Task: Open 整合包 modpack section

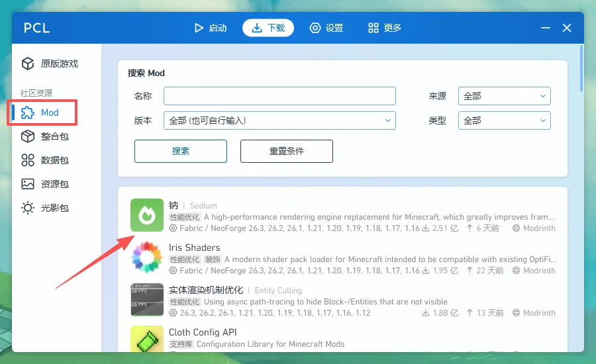Action: point(57,136)
